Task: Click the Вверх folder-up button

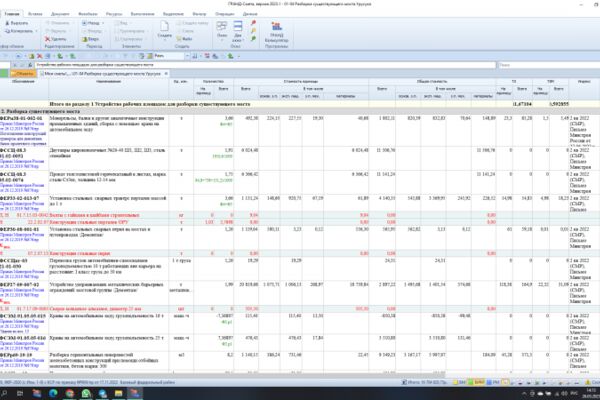Action: click(90, 39)
